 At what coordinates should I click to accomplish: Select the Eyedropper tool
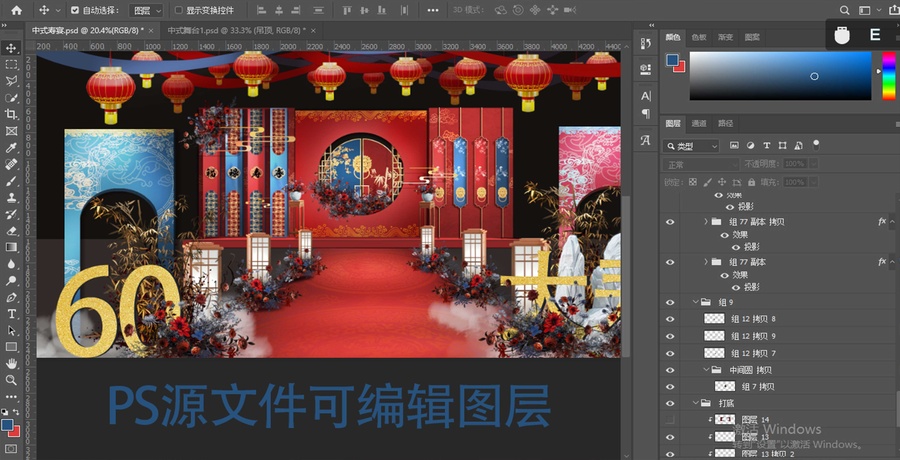(x=11, y=148)
